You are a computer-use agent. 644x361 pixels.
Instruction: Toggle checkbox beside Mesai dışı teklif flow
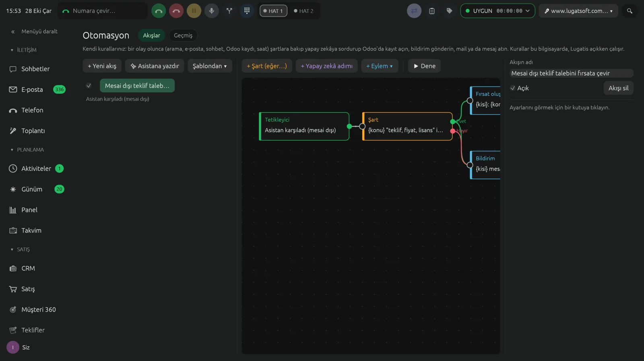point(89,86)
